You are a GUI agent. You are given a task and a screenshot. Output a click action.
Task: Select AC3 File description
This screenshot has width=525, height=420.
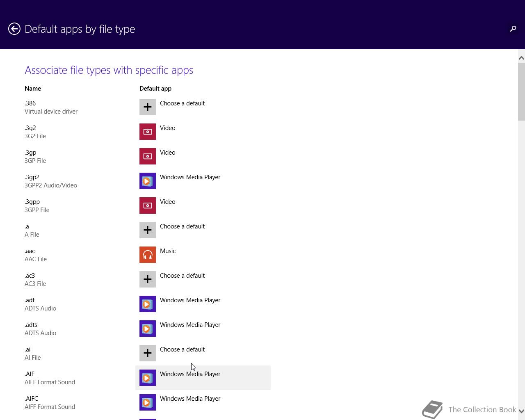(x=35, y=284)
